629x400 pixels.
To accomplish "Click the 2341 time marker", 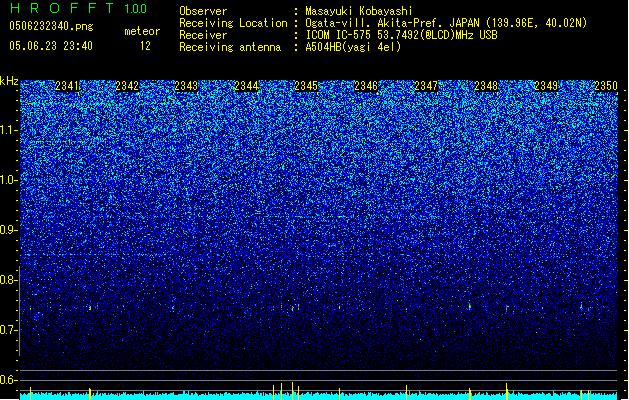I will [67, 86].
